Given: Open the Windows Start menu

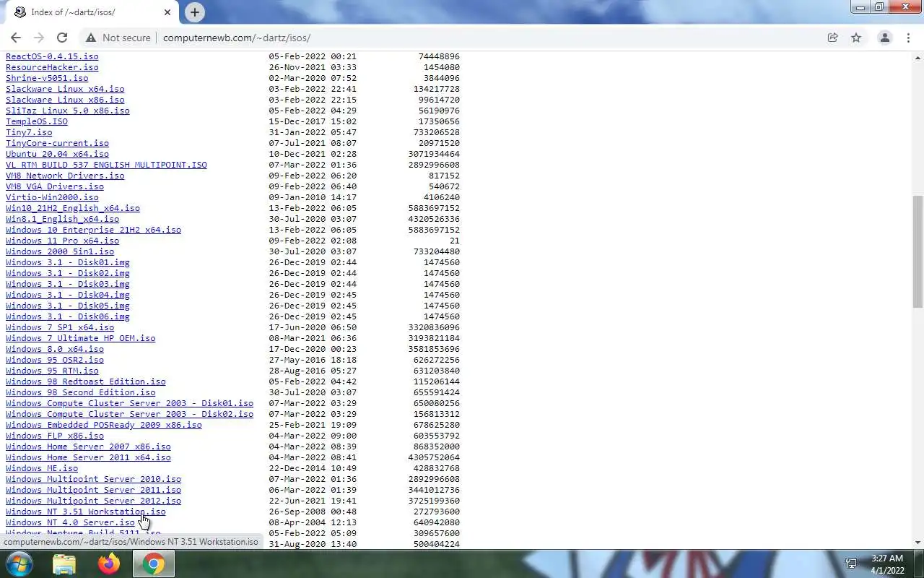Looking at the screenshot, I should 19,564.
